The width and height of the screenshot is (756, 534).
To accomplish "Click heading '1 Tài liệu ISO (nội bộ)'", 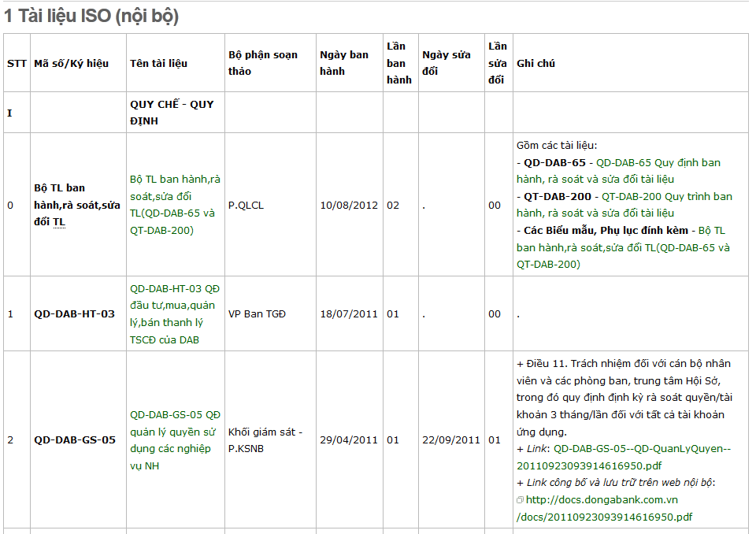I will click(91, 16).
